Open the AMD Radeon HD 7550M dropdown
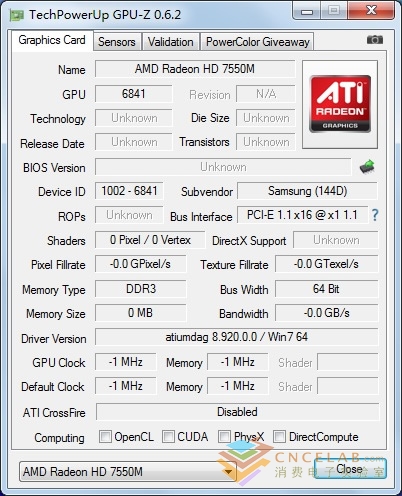This screenshot has height=496, width=402. click(128, 471)
